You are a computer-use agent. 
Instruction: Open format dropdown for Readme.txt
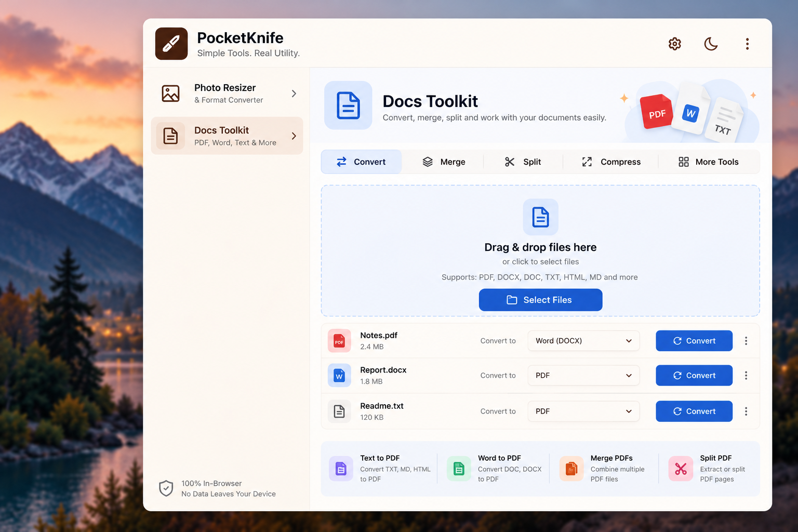(x=583, y=411)
